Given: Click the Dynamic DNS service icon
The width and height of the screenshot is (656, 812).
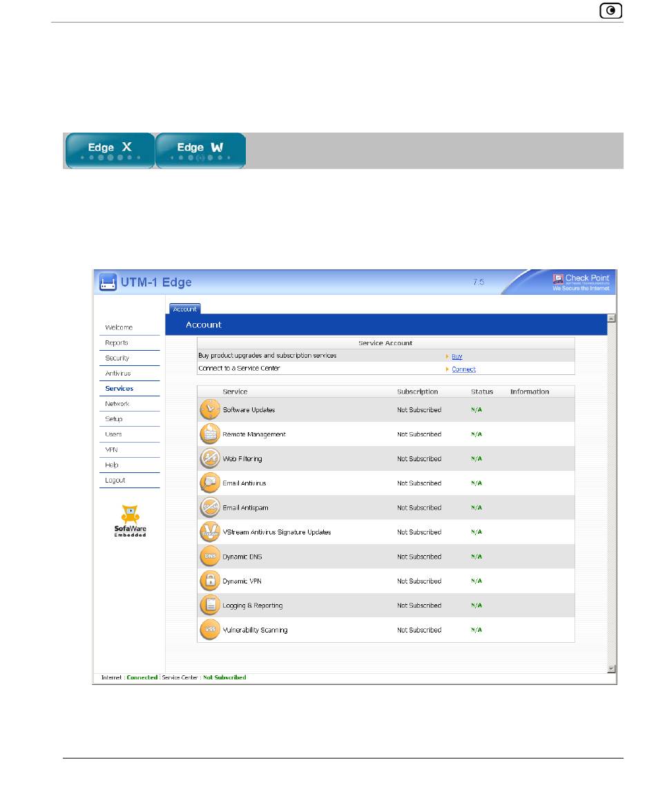Looking at the screenshot, I should [210, 557].
